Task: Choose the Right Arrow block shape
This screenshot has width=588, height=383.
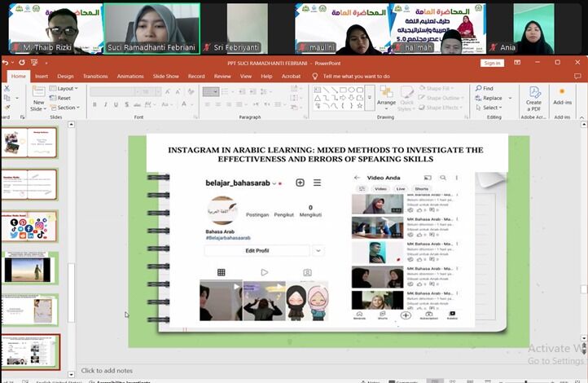Action: pos(343,98)
